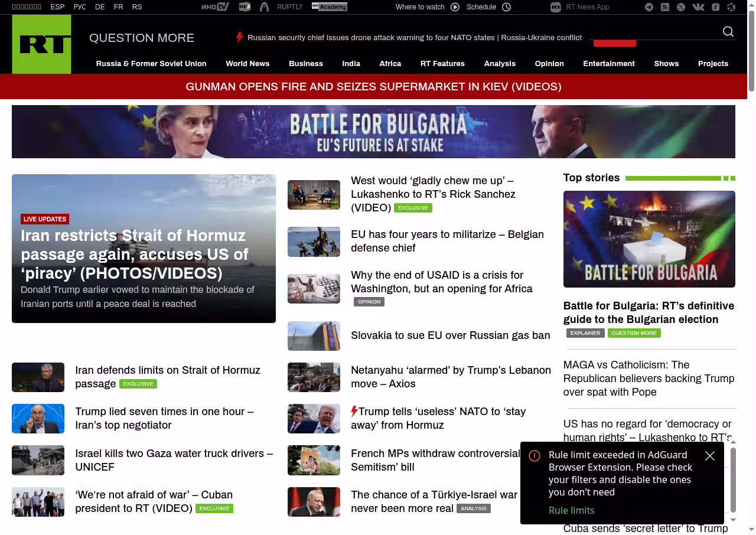The image size is (756, 535).
Task: Switch site language to ESP
Action: coord(57,7)
